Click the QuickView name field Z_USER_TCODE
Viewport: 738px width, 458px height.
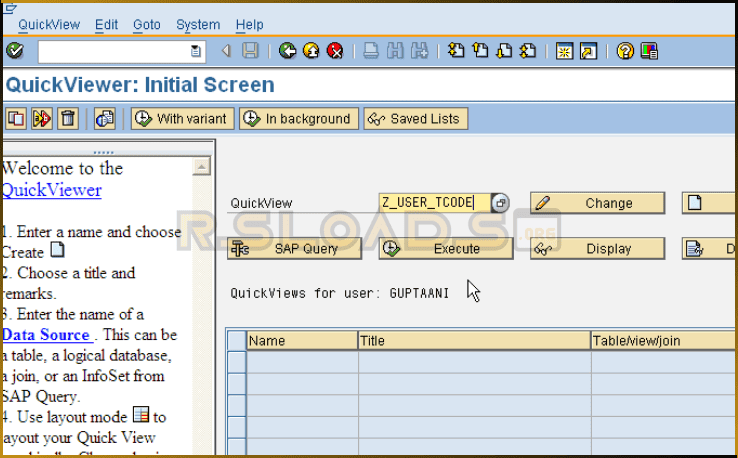[x=434, y=203]
